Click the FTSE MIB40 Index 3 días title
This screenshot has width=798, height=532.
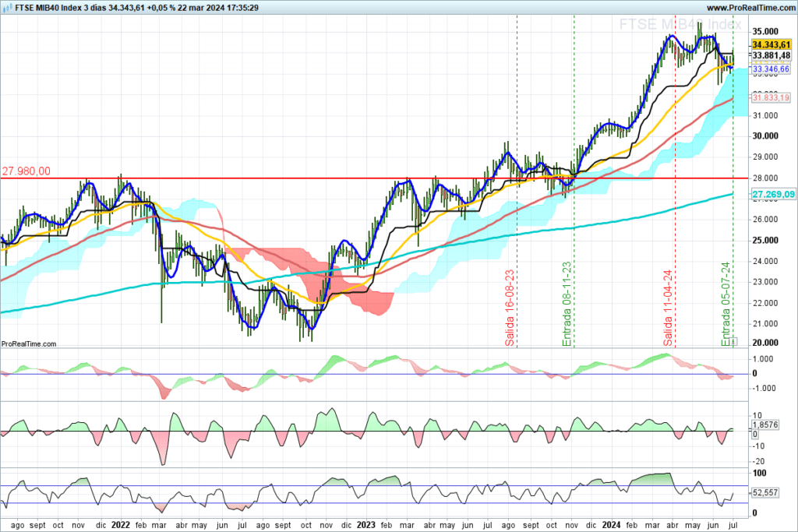pos(60,8)
